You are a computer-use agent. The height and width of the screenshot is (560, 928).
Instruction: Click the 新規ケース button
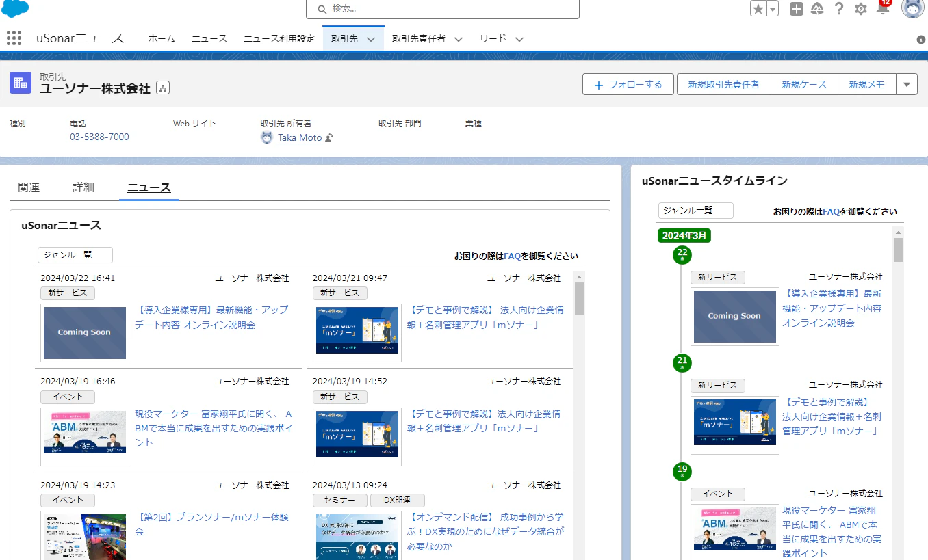804,85
